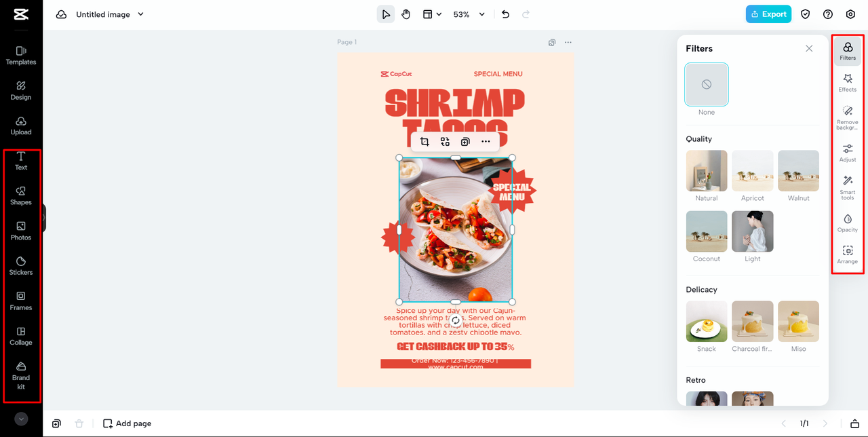Open the Shapes panel
Screen dimensions: 868x437
pos(21,196)
